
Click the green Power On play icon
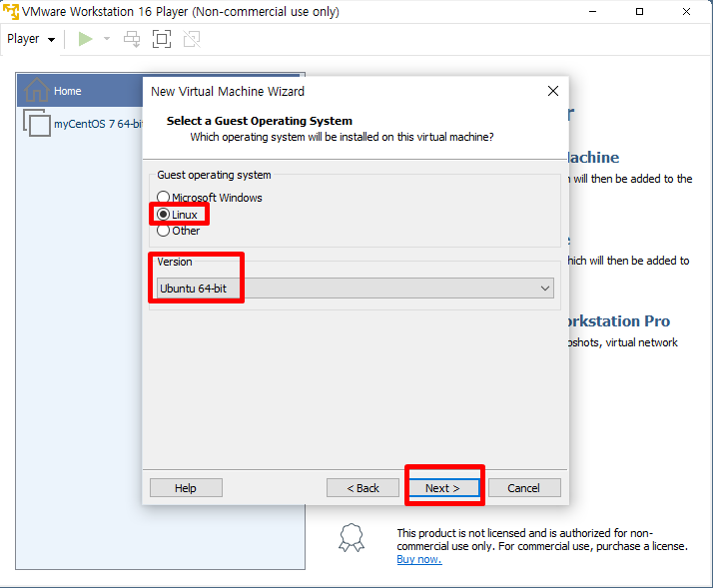85,39
